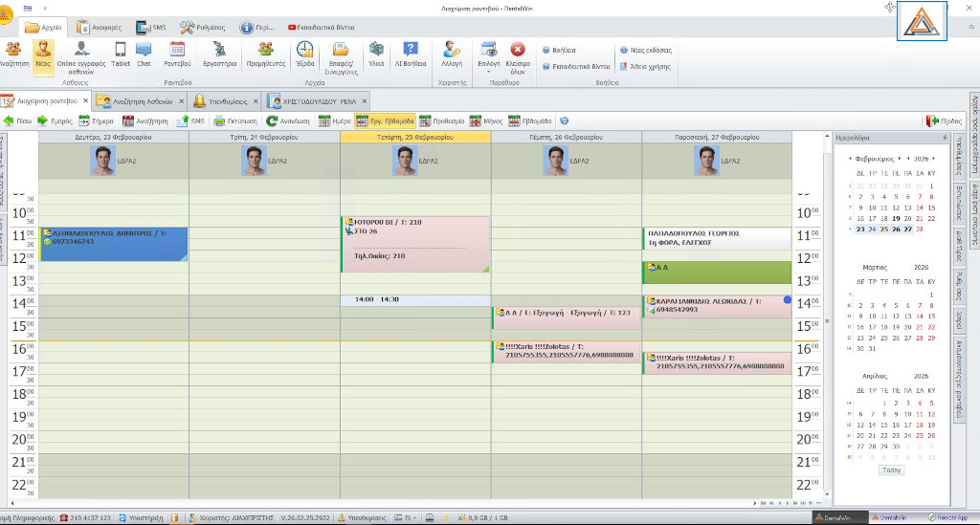Screen dimensions: 980x525
Task: Click the Today button under calendars
Action: tap(890, 470)
